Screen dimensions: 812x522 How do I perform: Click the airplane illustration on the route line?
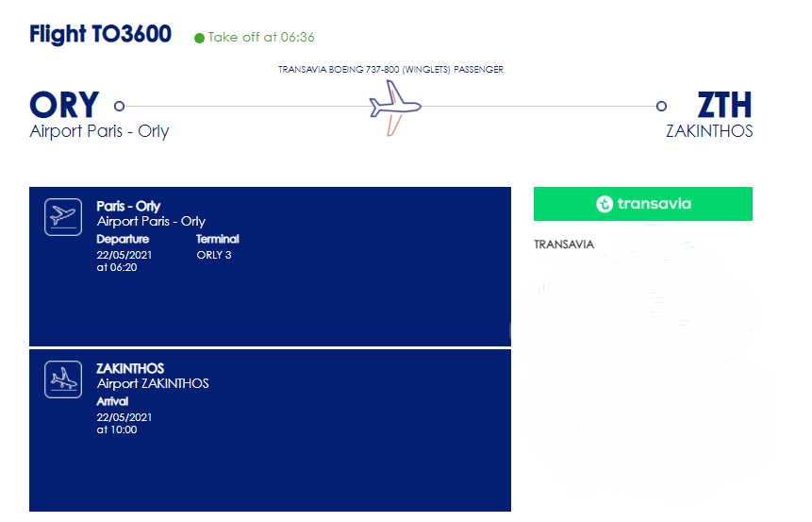395,108
